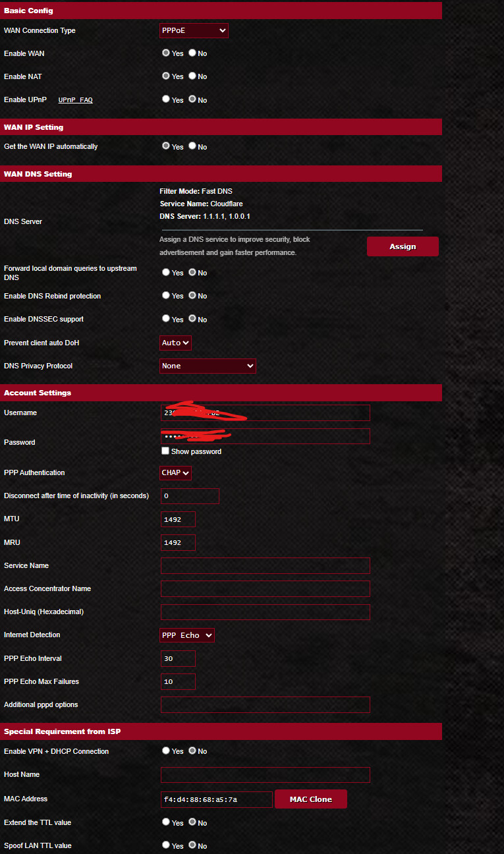Screen dimensions: 504x854
Task: Click the 'Filter Mode: Fast DNS' text
Action: (196, 191)
